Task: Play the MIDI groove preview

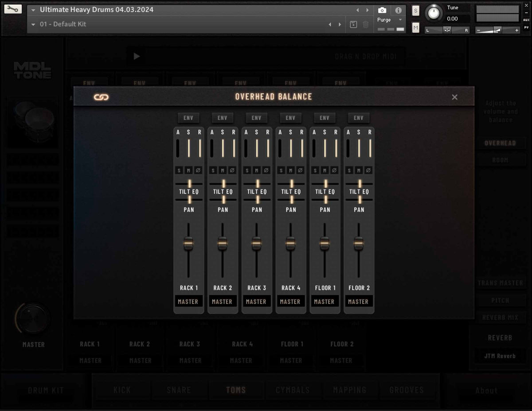Action: click(x=137, y=56)
